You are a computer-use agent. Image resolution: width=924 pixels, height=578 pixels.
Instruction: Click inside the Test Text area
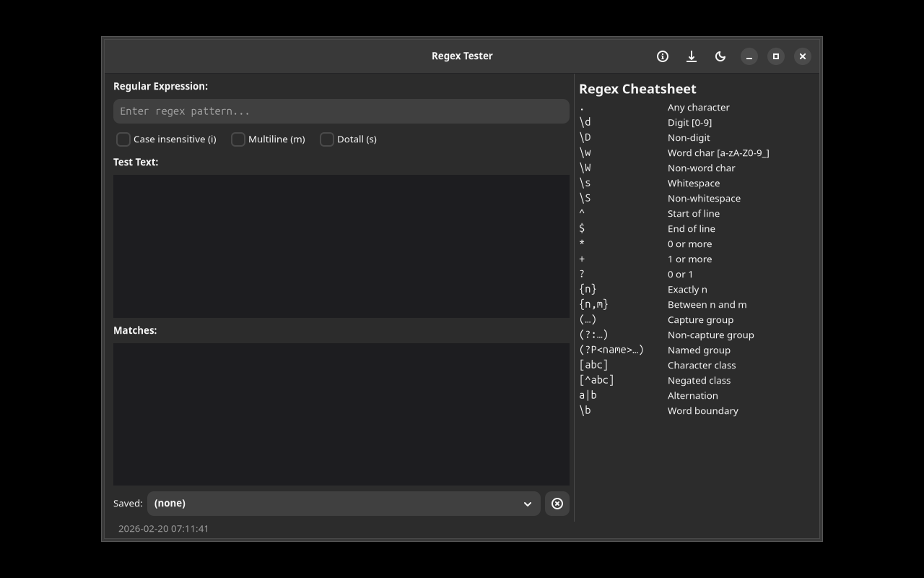pos(341,246)
